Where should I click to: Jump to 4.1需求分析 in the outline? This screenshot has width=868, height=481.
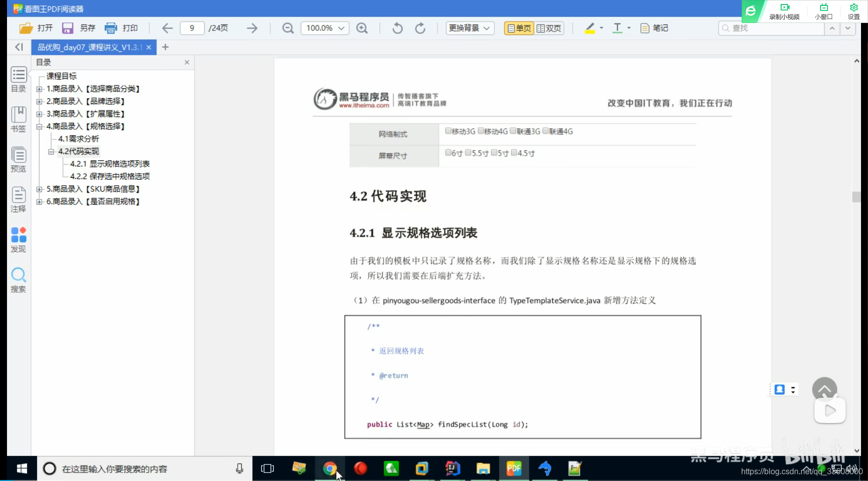78,139
